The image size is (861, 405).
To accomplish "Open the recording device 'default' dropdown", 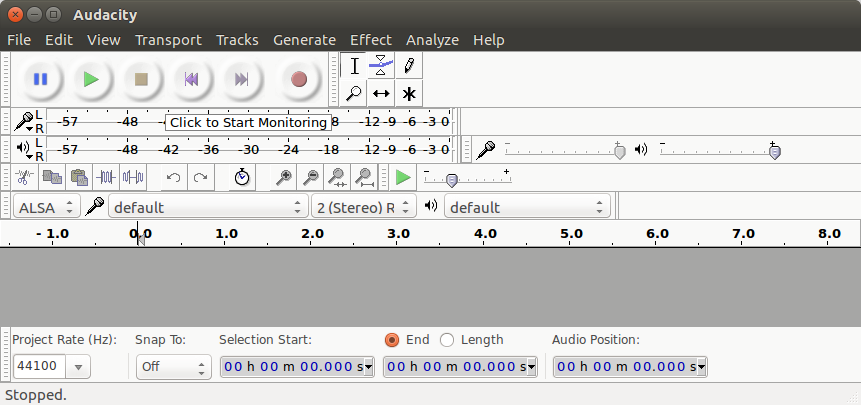I will (x=209, y=207).
